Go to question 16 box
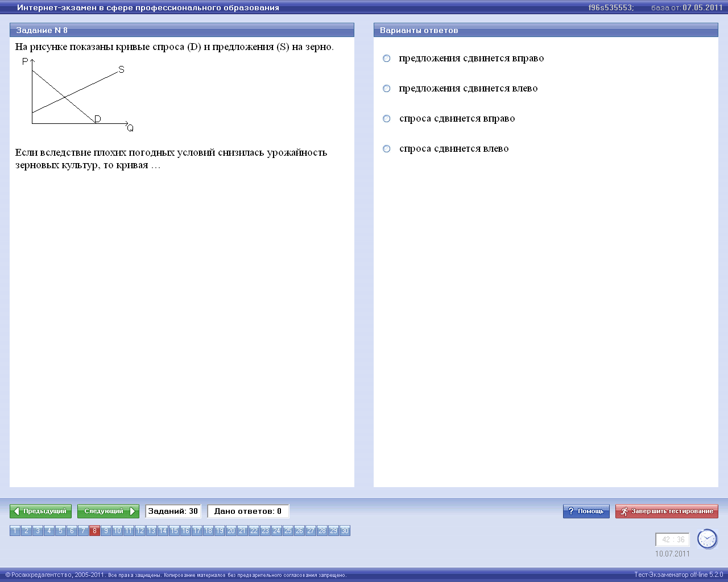The height and width of the screenshot is (582, 728). [185, 531]
